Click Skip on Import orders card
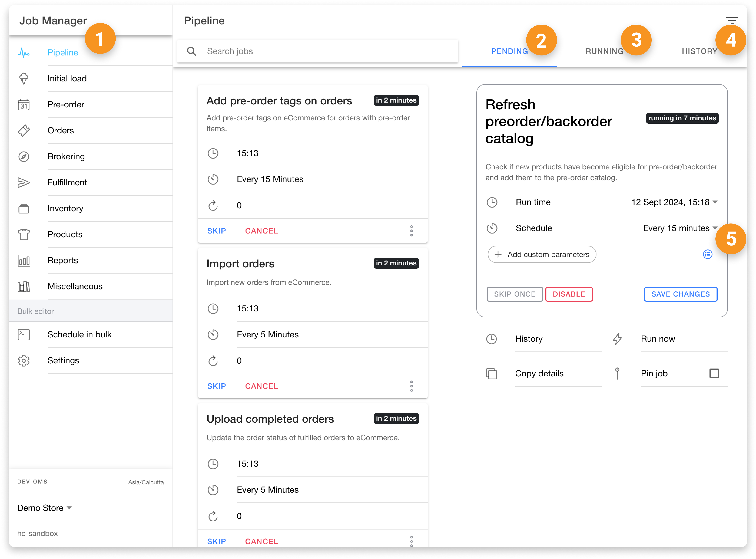 pos(216,386)
